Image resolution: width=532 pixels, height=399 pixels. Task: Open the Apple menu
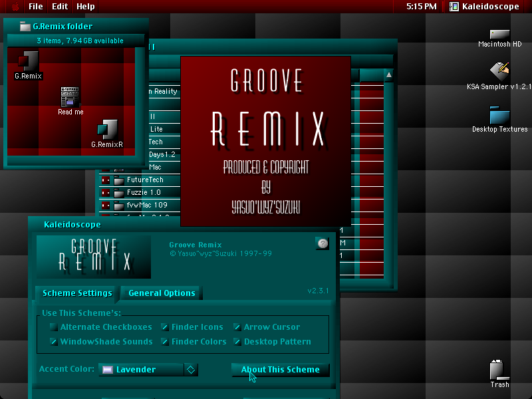click(15, 7)
